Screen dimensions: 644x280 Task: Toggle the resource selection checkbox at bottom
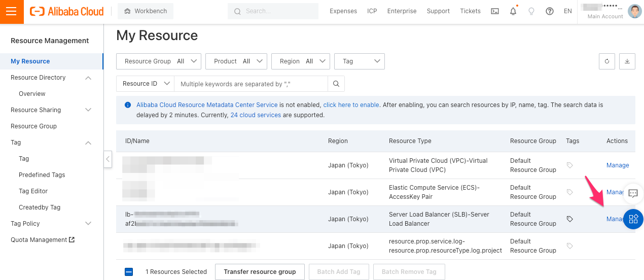tap(129, 272)
